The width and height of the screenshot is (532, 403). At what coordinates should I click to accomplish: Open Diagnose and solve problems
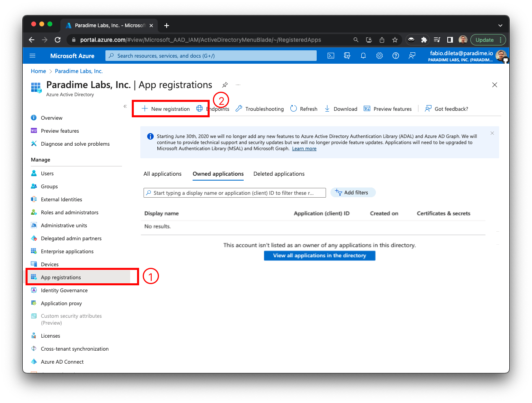[76, 144]
